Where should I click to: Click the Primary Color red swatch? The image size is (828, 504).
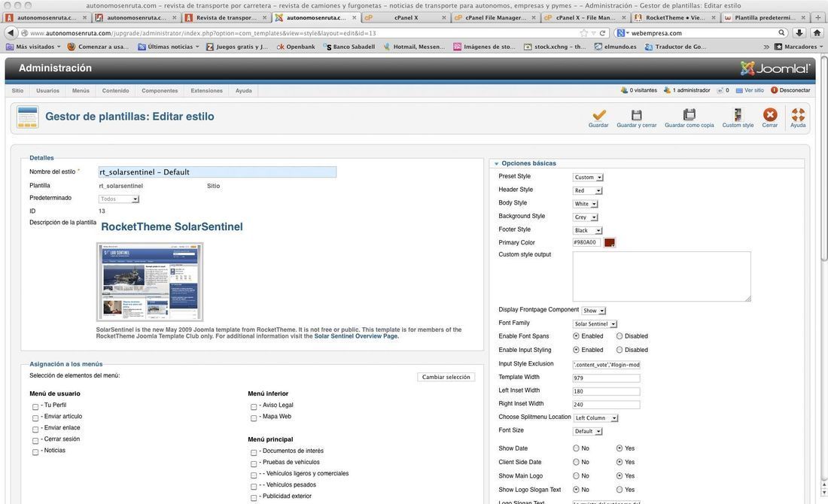[610, 243]
